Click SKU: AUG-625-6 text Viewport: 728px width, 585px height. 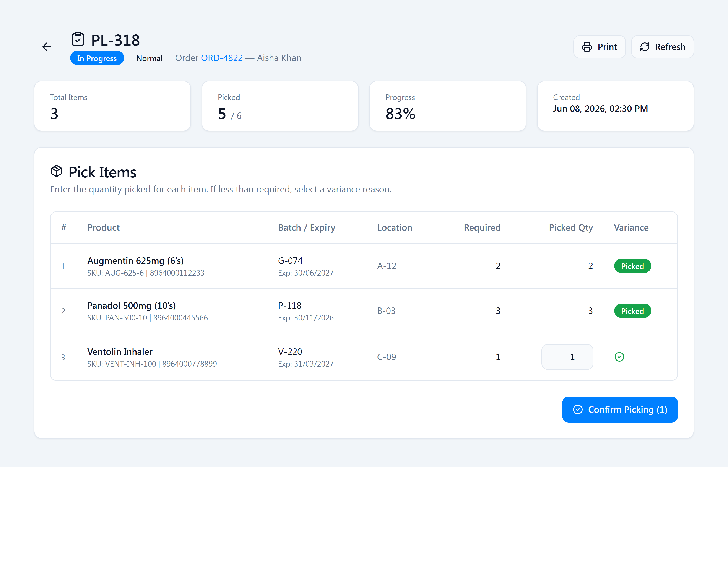115,273
